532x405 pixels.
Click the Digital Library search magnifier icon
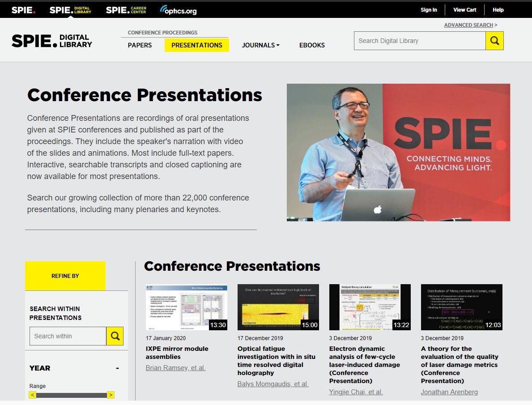click(x=494, y=41)
